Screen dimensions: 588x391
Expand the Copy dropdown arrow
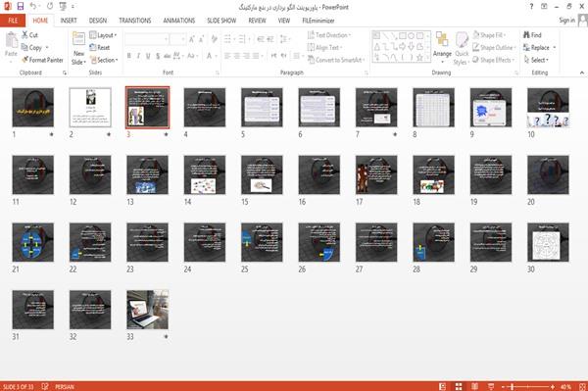[47, 48]
